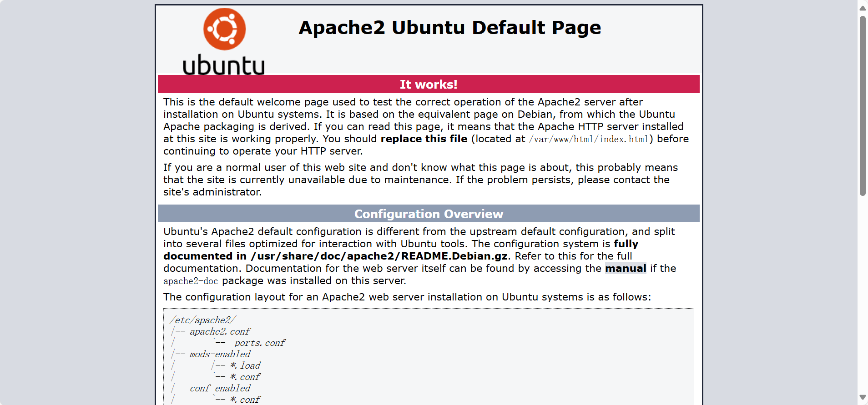Click the scrollbar up arrow

(x=863, y=8)
